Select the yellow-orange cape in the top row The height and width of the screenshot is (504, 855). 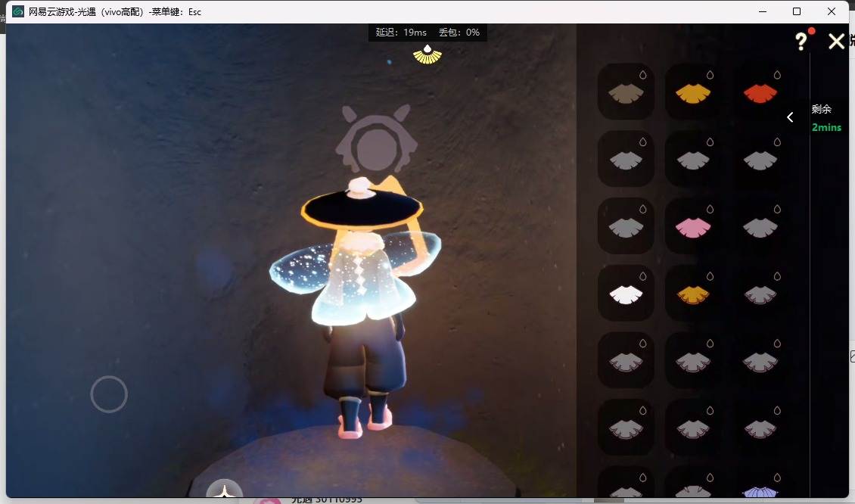click(x=693, y=92)
